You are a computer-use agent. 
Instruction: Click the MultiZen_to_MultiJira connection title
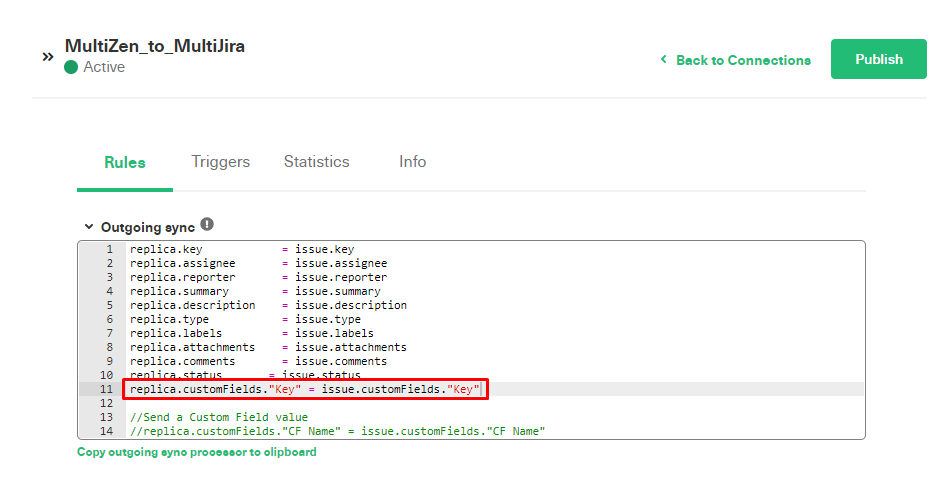[x=154, y=46]
